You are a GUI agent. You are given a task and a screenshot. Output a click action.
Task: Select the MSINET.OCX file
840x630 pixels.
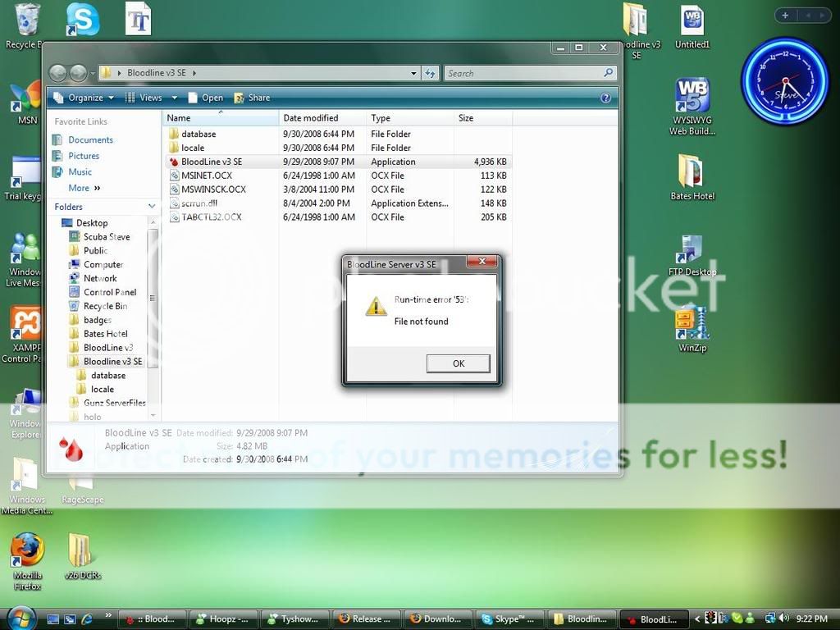coord(337,176)
